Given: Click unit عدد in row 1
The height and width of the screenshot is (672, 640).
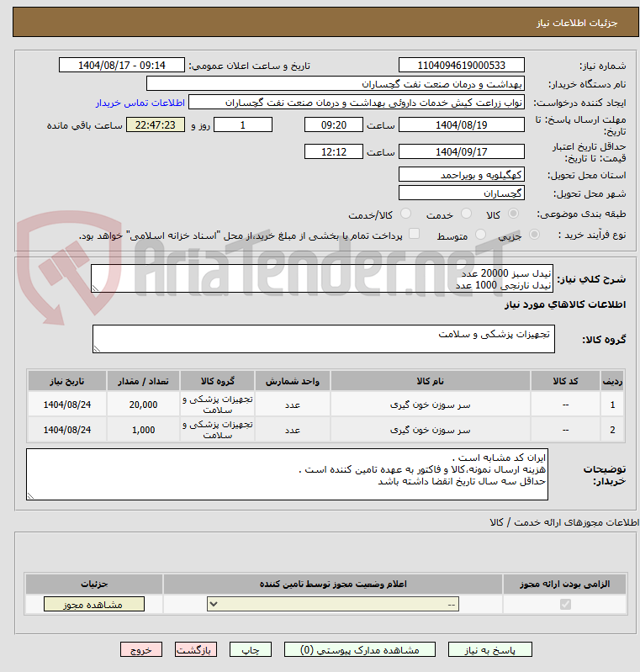Looking at the screenshot, I should pos(293,405).
